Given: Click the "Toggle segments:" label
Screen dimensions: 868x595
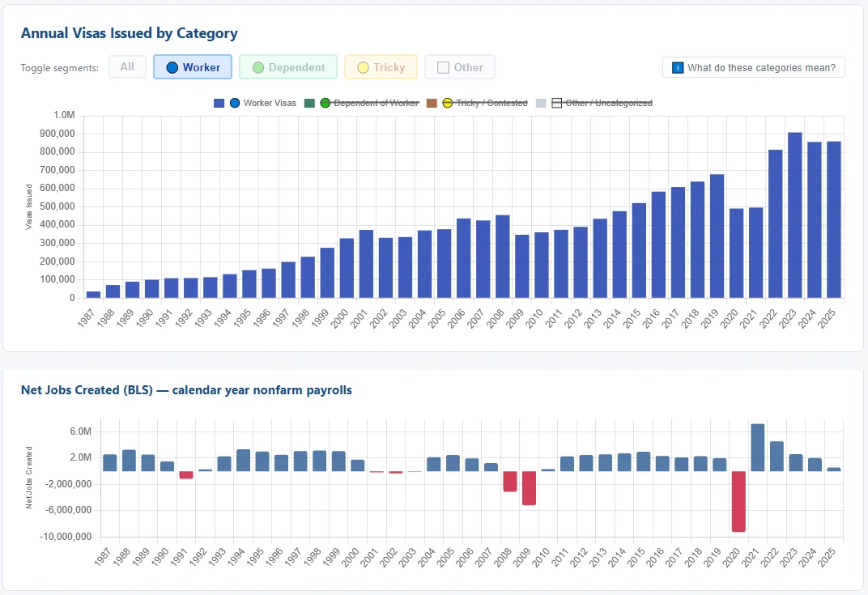Looking at the screenshot, I should tap(60, 68).
